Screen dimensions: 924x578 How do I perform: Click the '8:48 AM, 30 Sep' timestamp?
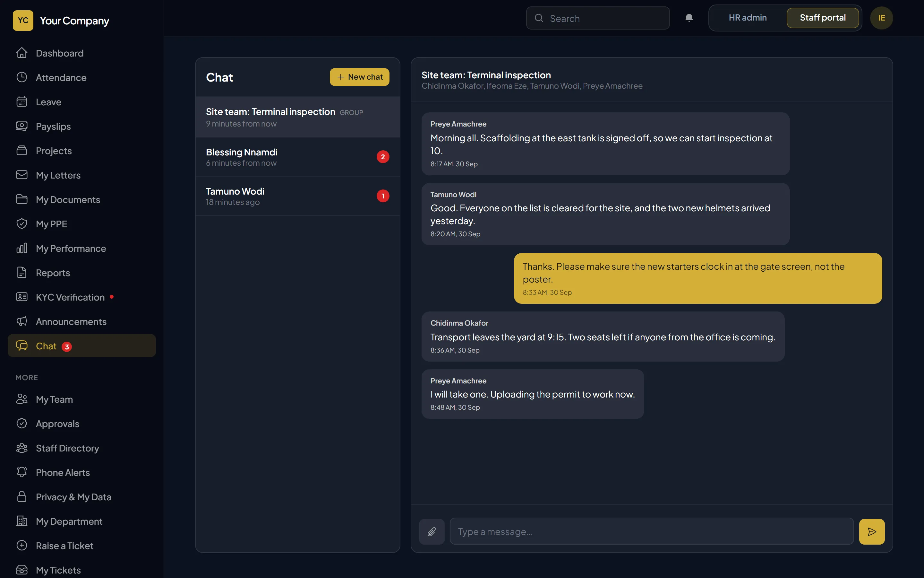[455, 407]
